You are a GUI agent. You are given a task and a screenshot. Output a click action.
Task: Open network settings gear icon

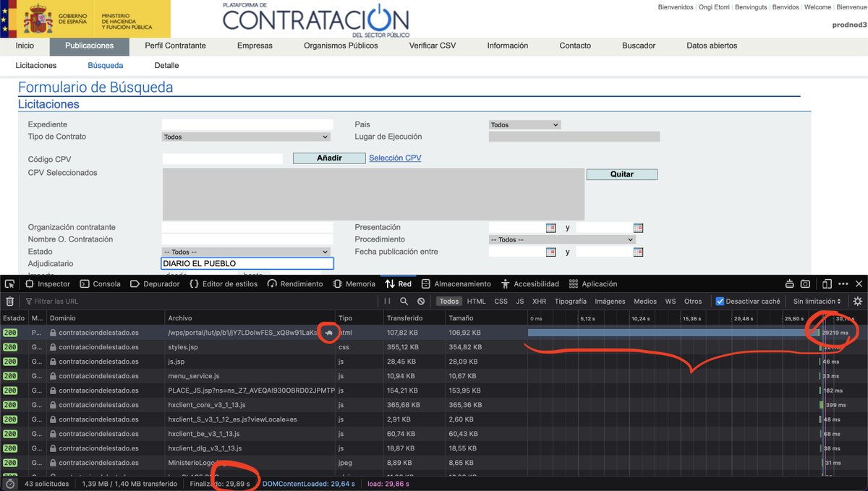pyautogui.click(x=858, y=301)
